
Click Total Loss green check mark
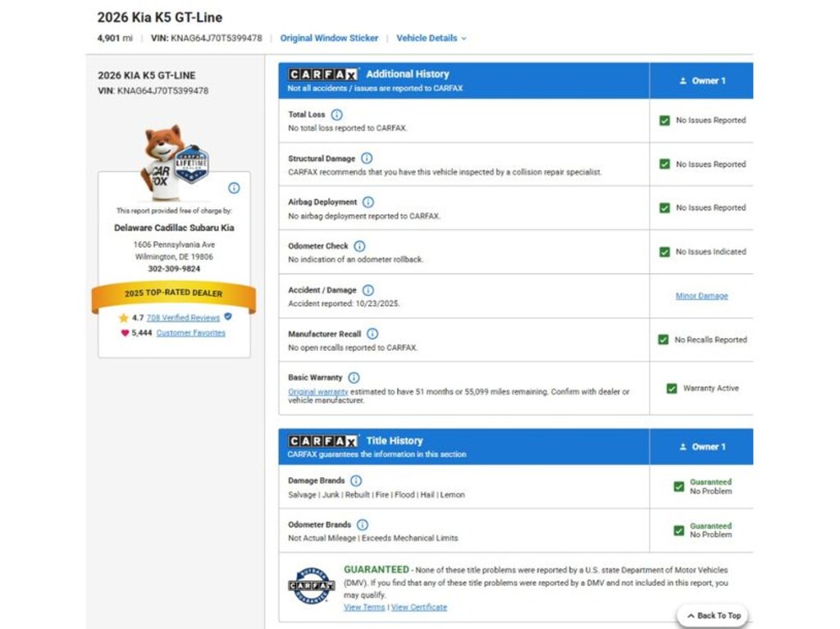tap(664, 121)
